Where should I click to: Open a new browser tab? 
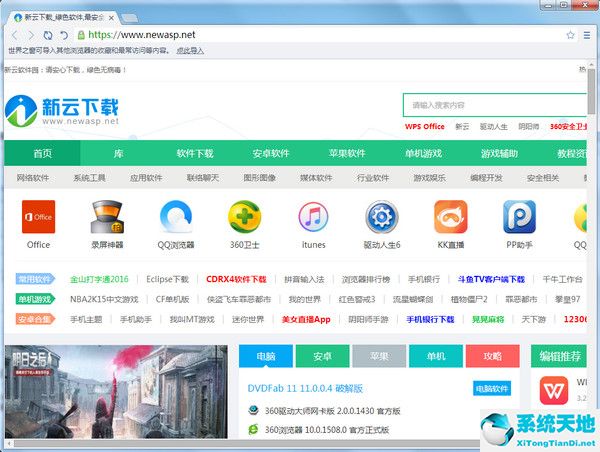130,18
